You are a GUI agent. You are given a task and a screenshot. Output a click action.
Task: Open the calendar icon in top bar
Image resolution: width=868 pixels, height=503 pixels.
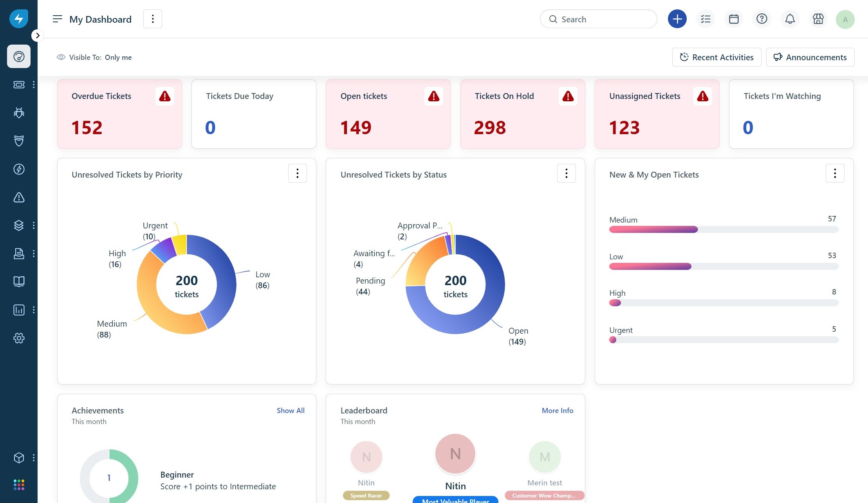pyautogui.click(x=734, y=18)
